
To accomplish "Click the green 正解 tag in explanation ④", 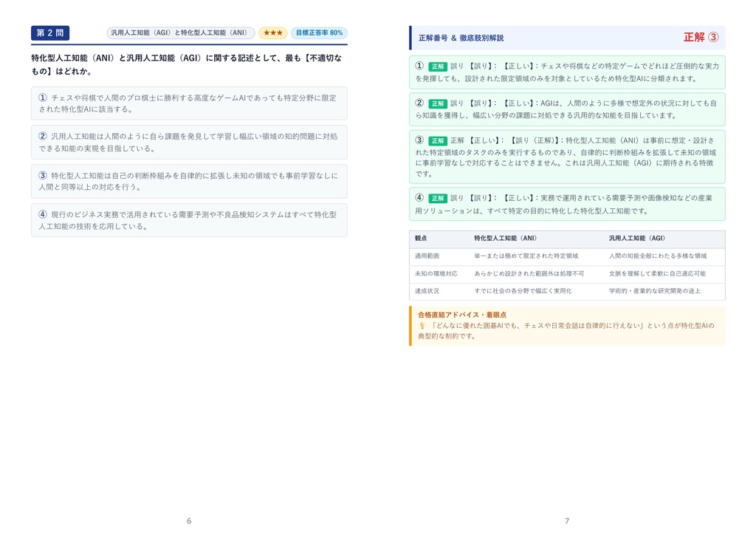I will (438, 198).
